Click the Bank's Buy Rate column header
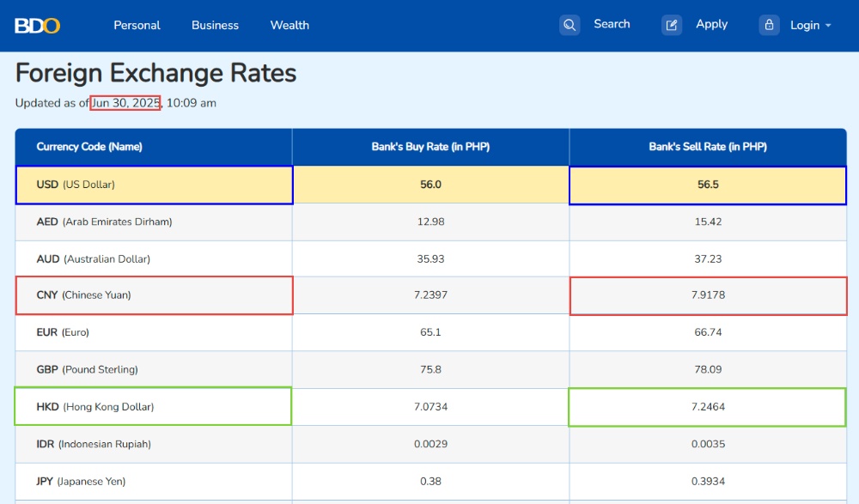Image resolution: width=859 pixels, height=504 pixels. tap(430, 147)
